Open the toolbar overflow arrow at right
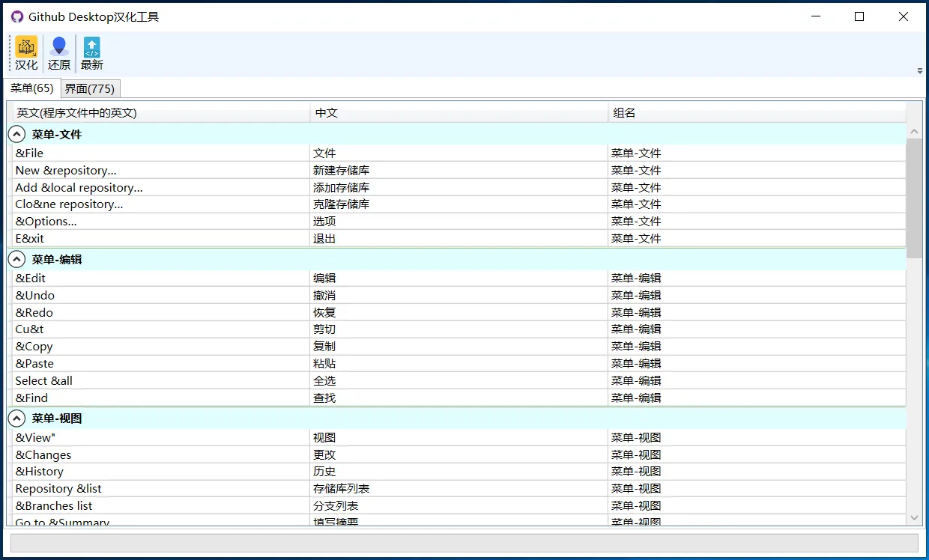929x560 pixels. (x=920, y=71)
